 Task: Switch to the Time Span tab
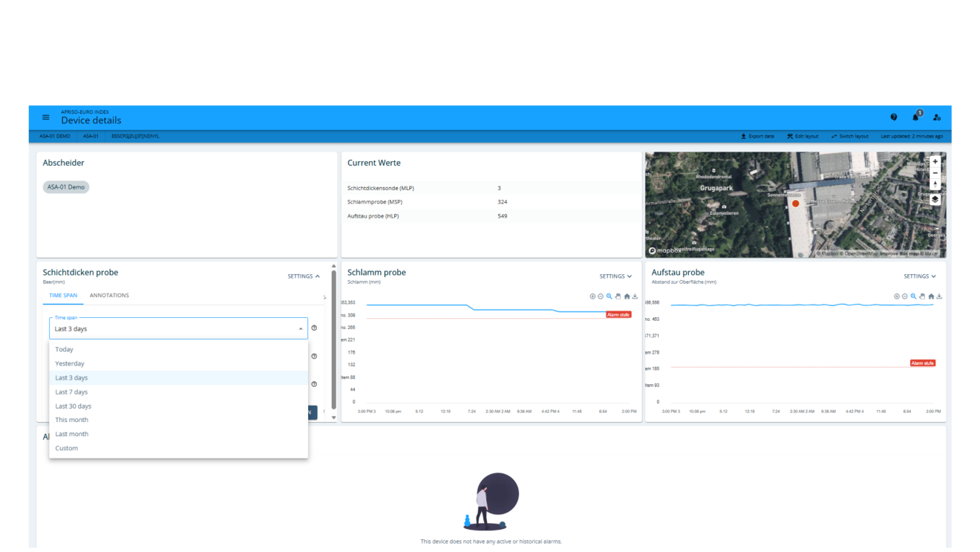coord(63,296)
